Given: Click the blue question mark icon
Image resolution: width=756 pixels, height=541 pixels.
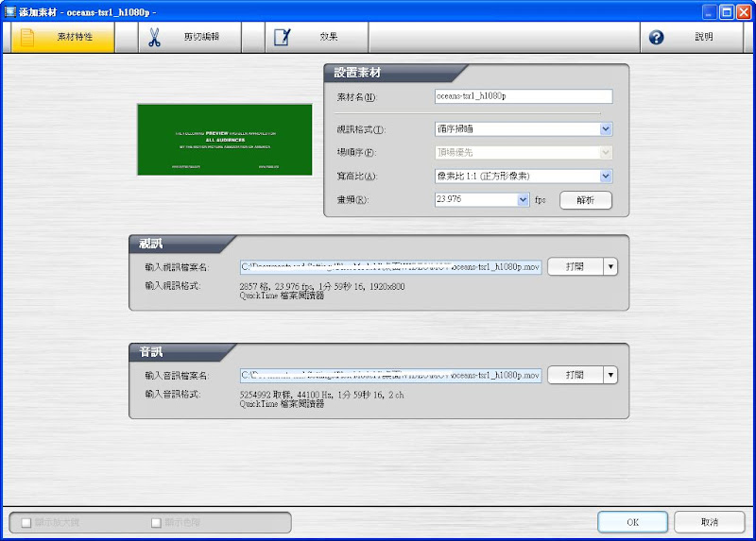Looking at the screenshot, I should pos(656,37).
